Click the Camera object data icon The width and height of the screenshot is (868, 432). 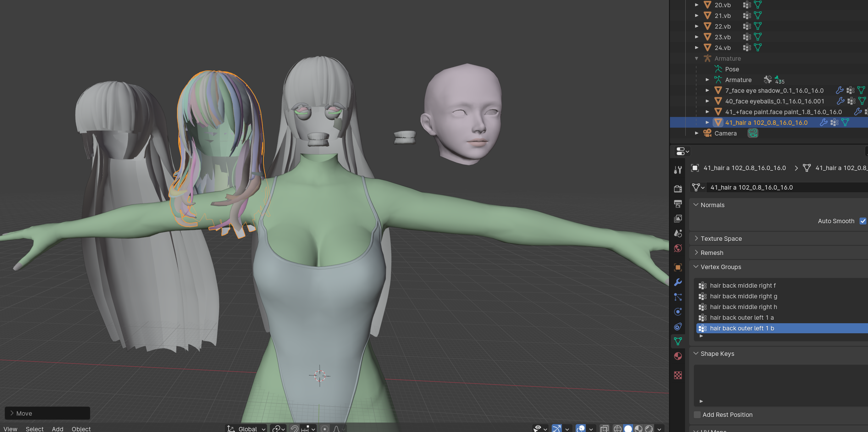tap(753, 133)
